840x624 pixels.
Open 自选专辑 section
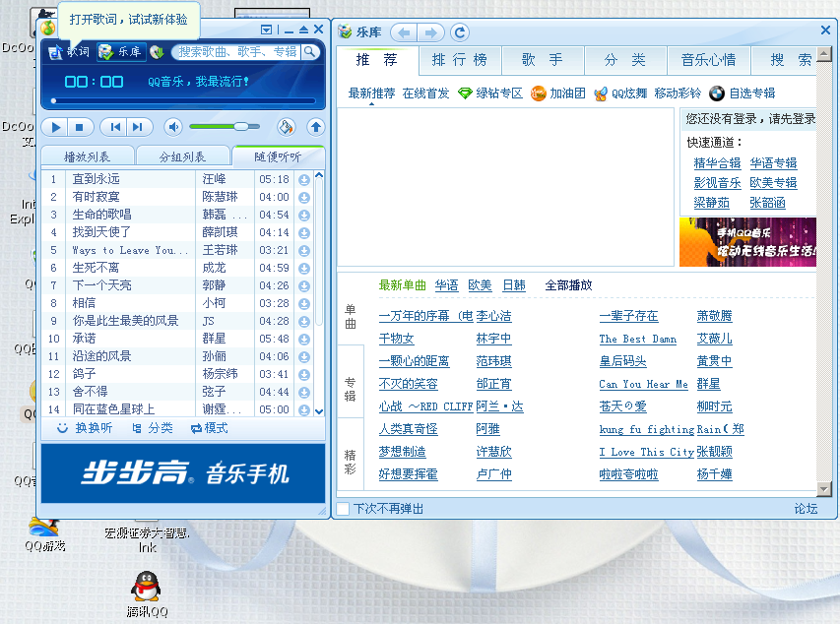[x=742, y=94]
